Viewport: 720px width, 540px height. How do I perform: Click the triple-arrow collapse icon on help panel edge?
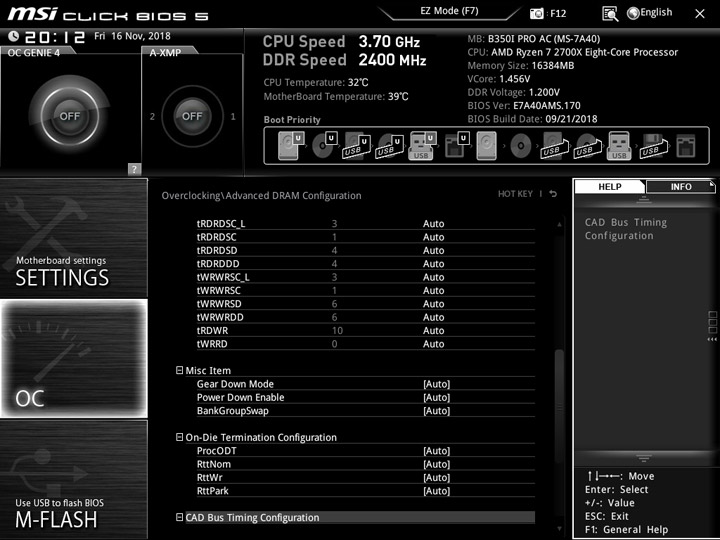tap(712, 339)
